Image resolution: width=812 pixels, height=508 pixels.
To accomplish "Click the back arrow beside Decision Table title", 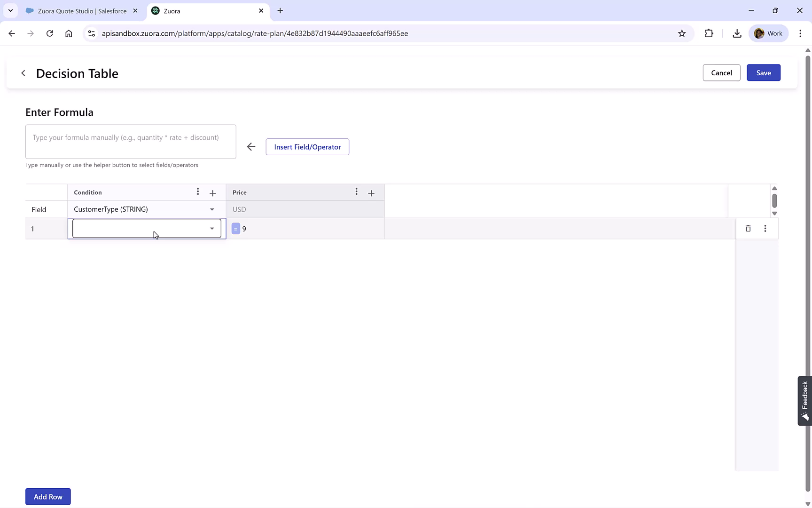I will click(x=23, y=73).
